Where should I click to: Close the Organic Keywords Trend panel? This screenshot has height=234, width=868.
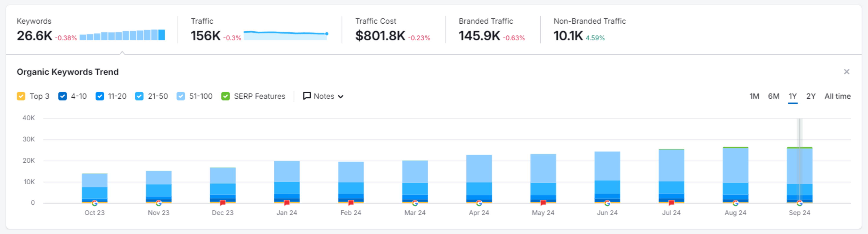point(846,72)
